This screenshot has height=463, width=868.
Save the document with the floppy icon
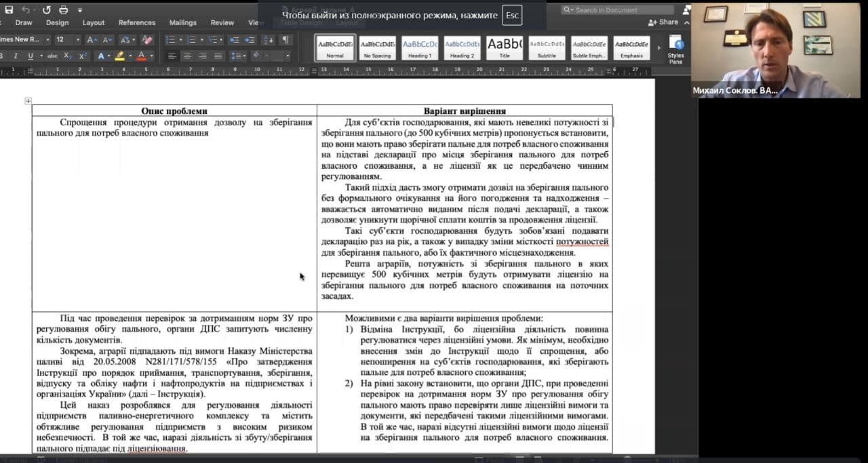pyautogui.click(x=9, y=9)
